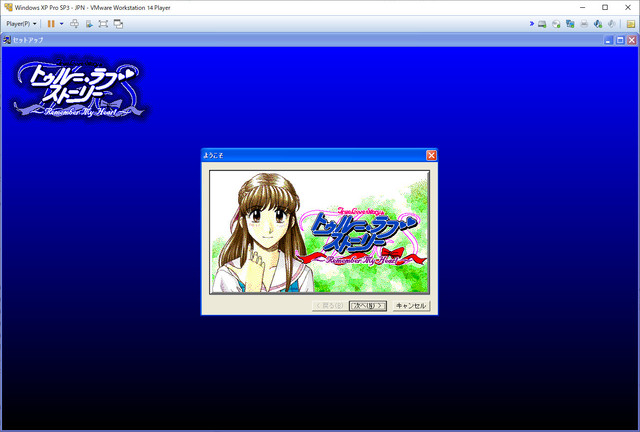Click the VMware Workstation Player title bar icon
640x432 pixels.
click(8, 7)
